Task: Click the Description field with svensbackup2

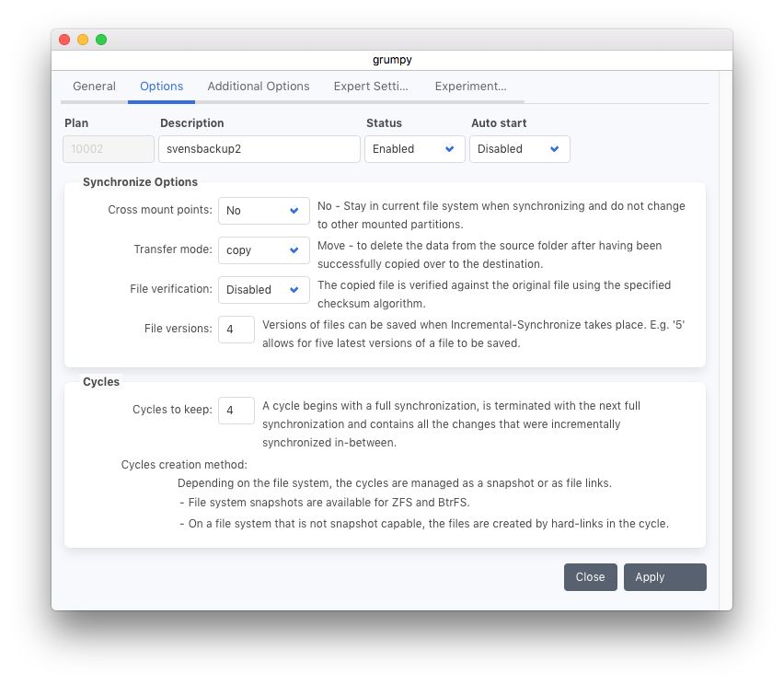Action: [x=259, y=149]
